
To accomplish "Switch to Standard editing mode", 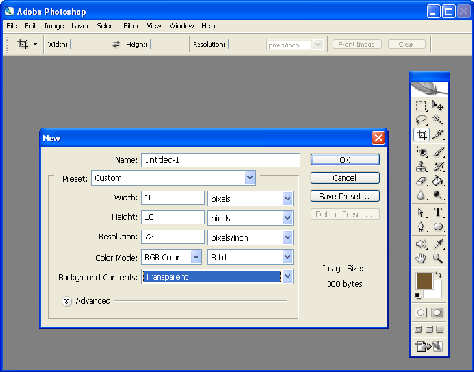I will 421,313.
